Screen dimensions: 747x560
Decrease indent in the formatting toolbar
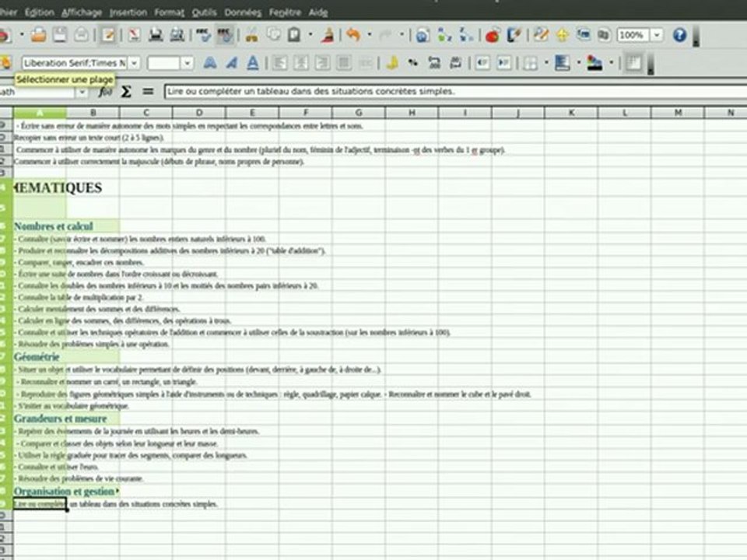pos(482,63)
